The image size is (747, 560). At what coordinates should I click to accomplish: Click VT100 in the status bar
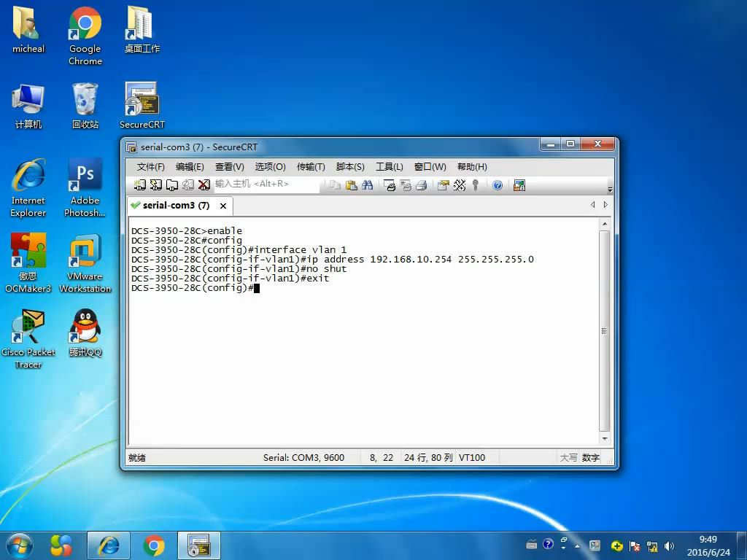[472, 458]
